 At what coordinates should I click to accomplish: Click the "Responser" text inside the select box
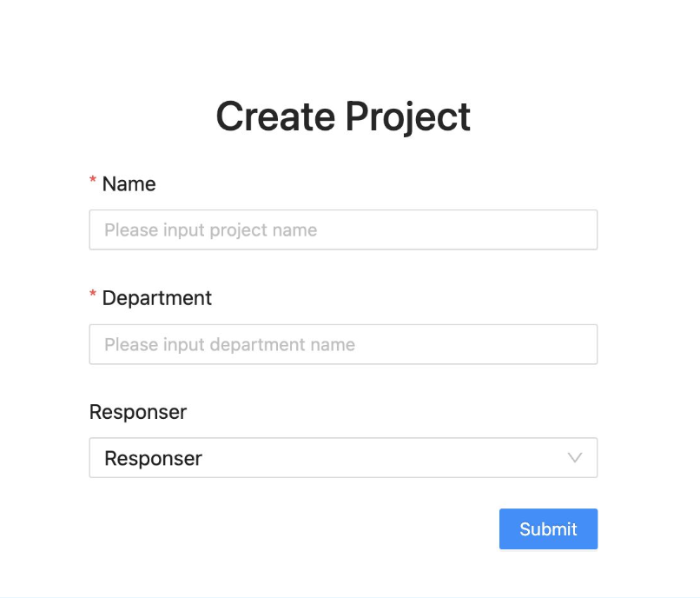(153, 458)
